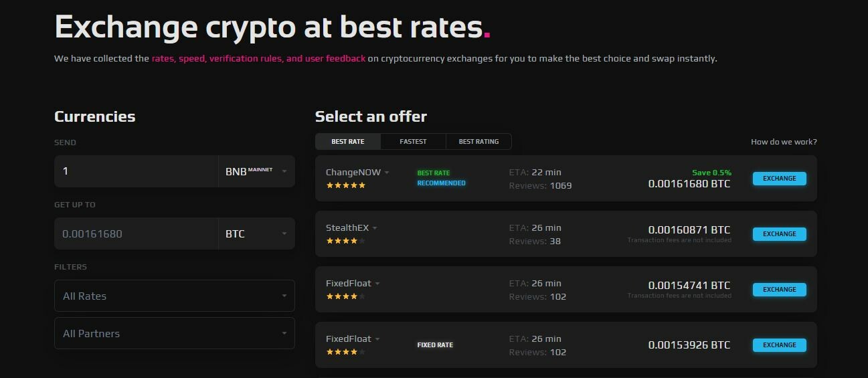Image resolution: width=868 pixels, height=378 pixels.
Task: Expand the All Rates filter
Action: pos(174,296)
